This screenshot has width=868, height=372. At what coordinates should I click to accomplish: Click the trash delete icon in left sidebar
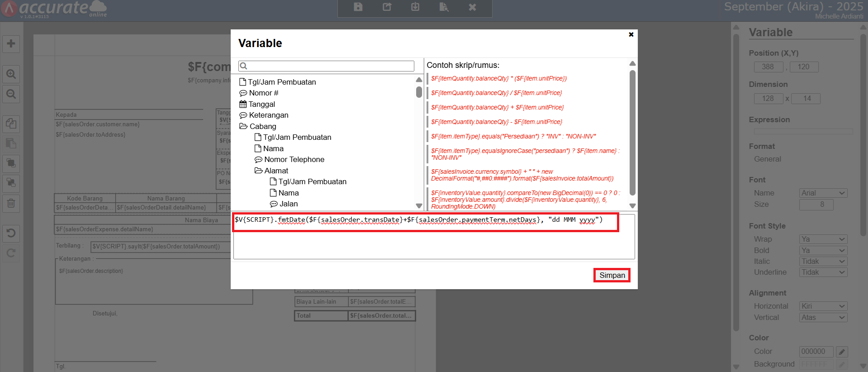(x=11, y=203)
